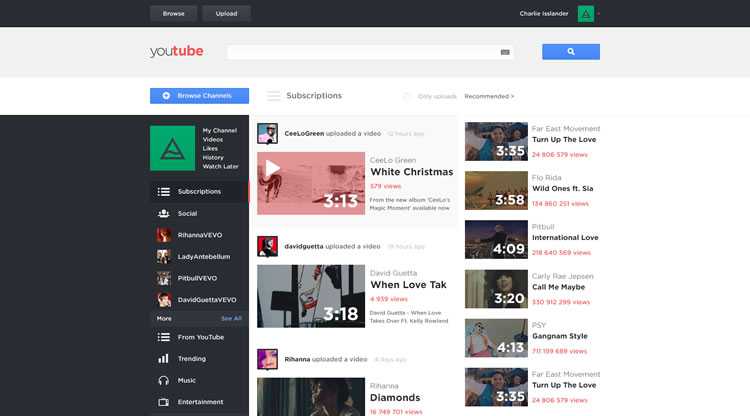Open the keyboard icon in search box

505,52
